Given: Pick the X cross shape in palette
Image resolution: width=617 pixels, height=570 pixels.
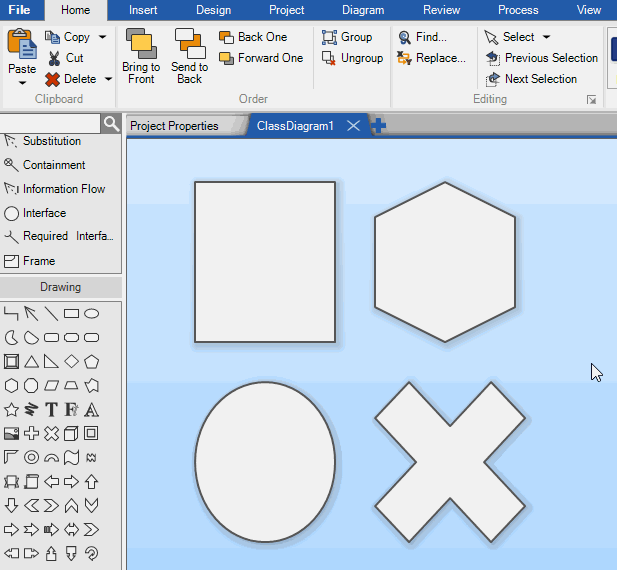Looking at the screenshot, I should (51, 433).
